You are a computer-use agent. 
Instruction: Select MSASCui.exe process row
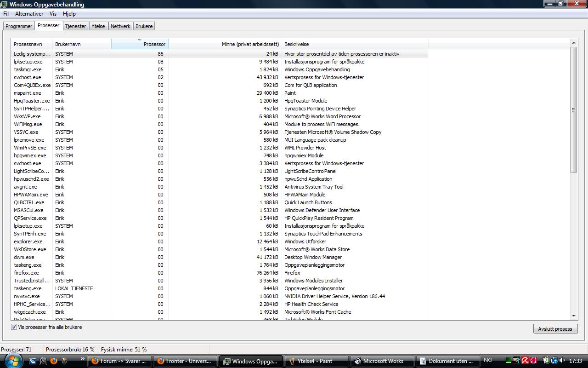220,210
